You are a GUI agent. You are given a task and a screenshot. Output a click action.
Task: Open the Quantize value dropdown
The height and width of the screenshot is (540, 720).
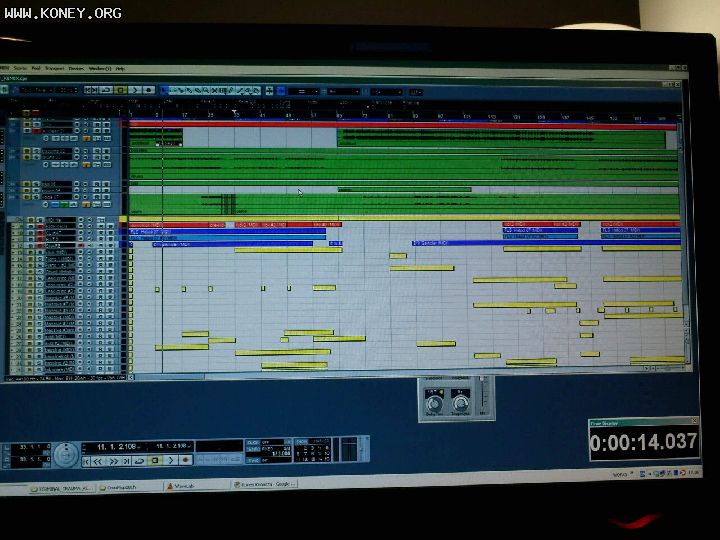pyautogui.click(x=386, y=92)
